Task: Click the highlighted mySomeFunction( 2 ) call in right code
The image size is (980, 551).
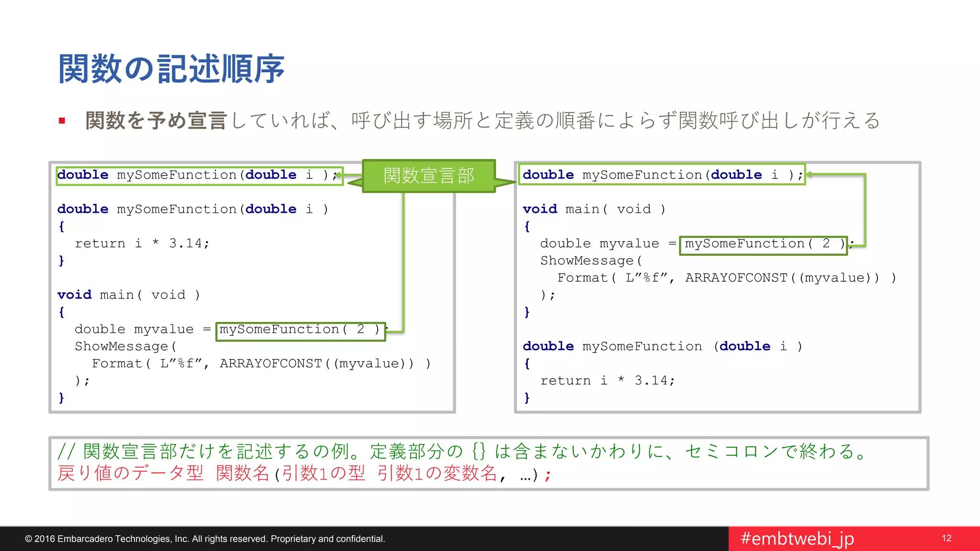Action: click(x=763, y=245)
